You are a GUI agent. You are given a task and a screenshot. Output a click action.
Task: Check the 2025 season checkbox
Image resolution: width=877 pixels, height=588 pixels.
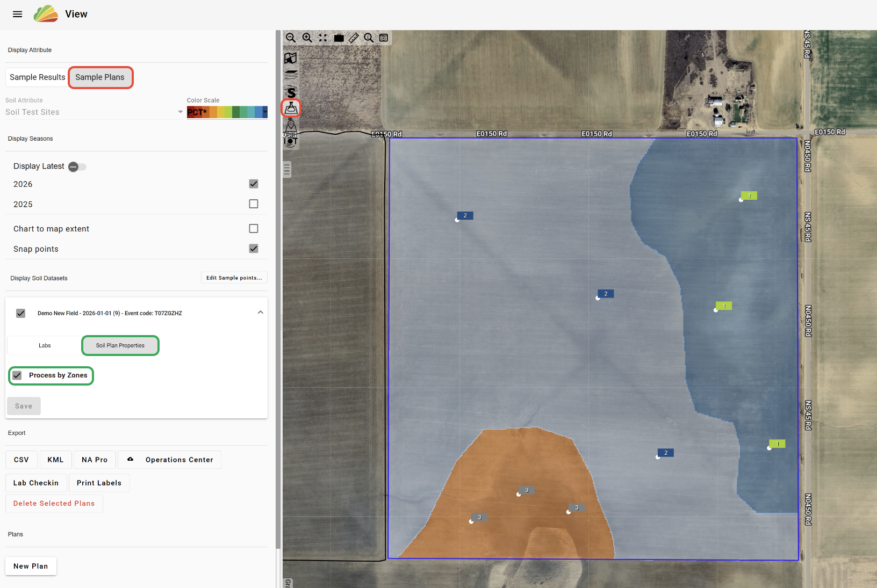pyautogui.click(x=254, y=204)
